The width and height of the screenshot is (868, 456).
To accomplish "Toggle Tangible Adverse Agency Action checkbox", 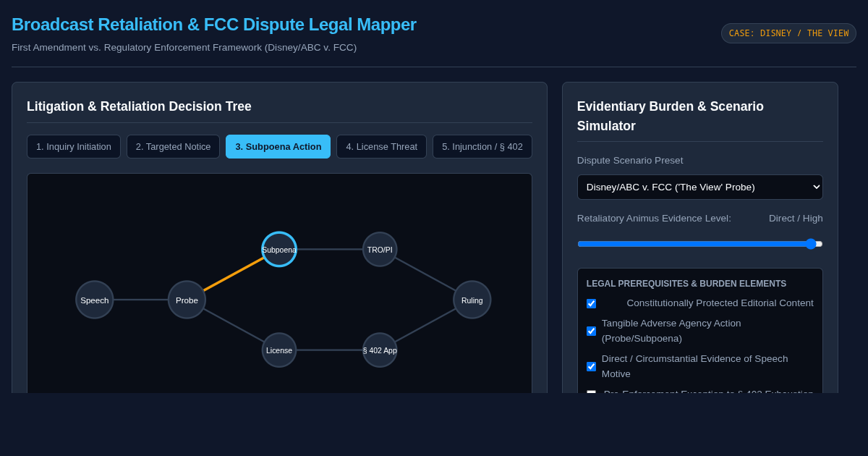I will tap(591, 331).
